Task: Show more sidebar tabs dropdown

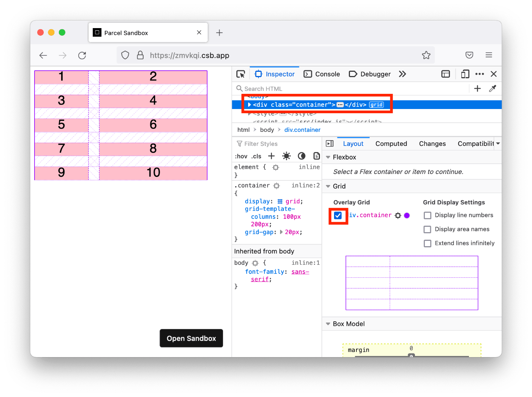Action: tap(498, 144)
